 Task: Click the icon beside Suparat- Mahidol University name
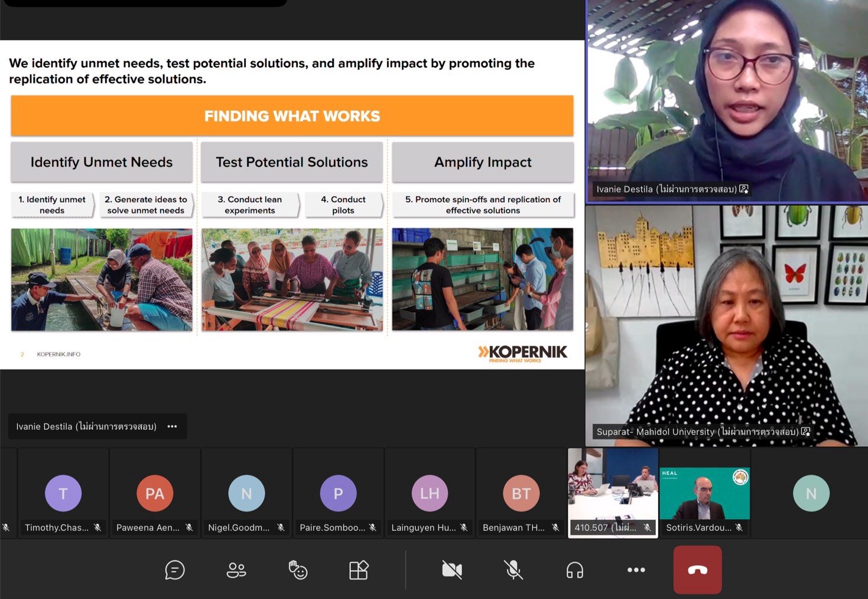pos(805,432)
